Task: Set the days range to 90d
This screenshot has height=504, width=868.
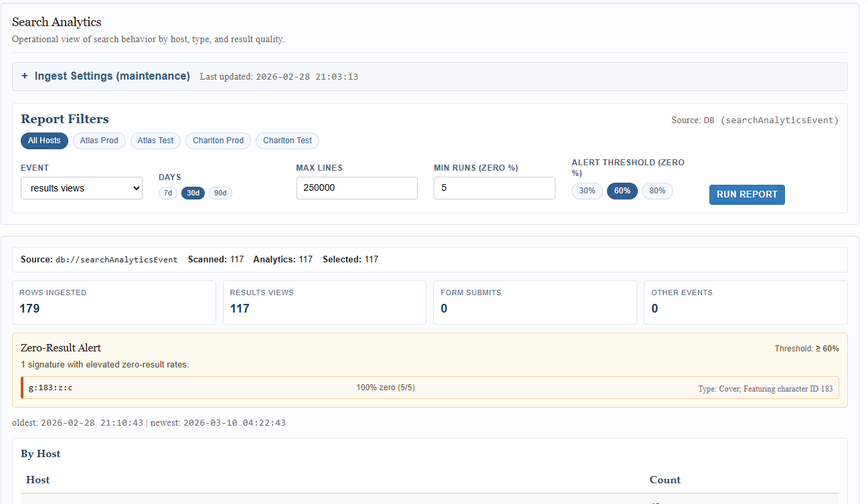Action: coord(220,193)
